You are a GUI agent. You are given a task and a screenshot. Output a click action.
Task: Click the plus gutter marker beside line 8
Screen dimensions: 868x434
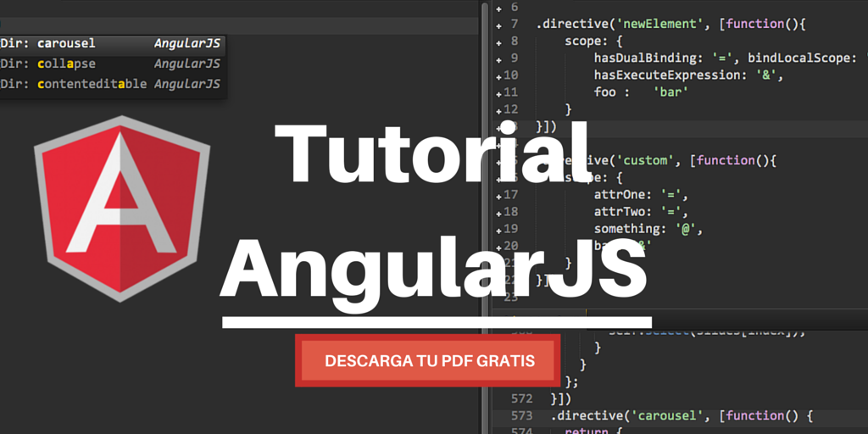498,42
